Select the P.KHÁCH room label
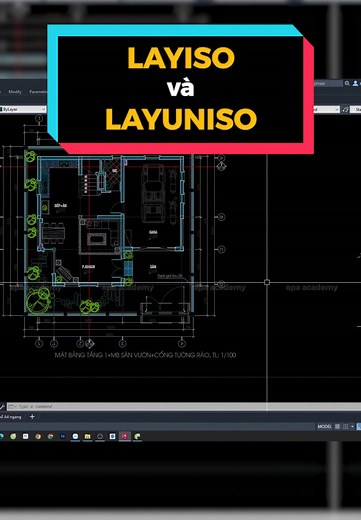Screen dimensions: 361x520 point(88,267)
